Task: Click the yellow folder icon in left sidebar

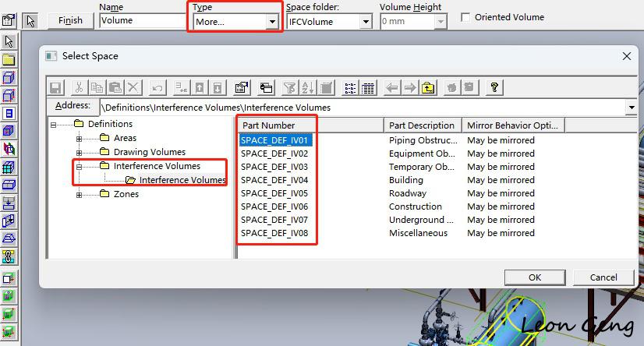Action: click(9, 60)
